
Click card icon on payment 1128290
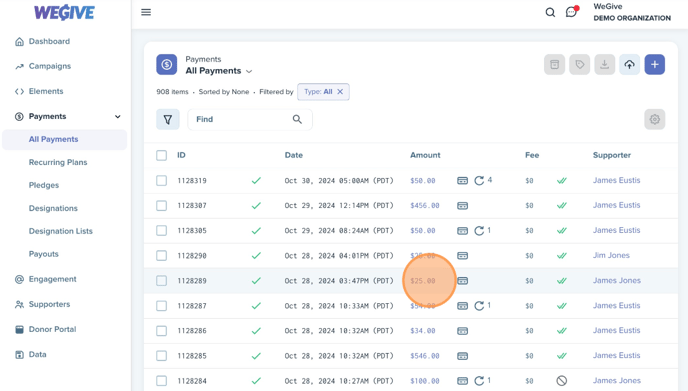pos(462,256)
